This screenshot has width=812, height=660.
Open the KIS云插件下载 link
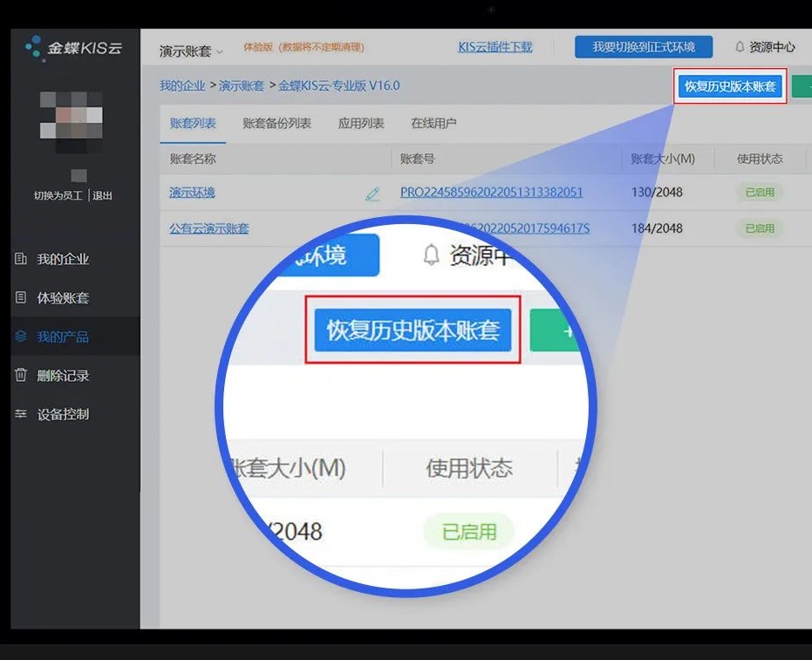click(495, 47)
